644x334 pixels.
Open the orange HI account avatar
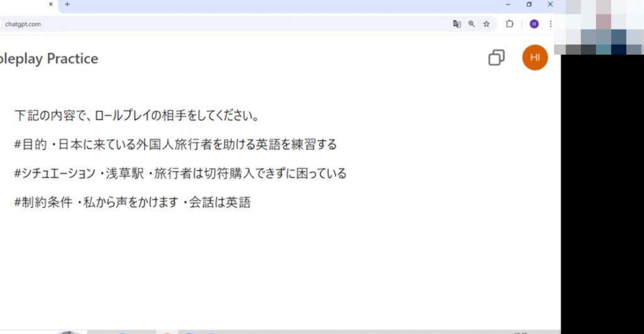(x=535, y=58)
